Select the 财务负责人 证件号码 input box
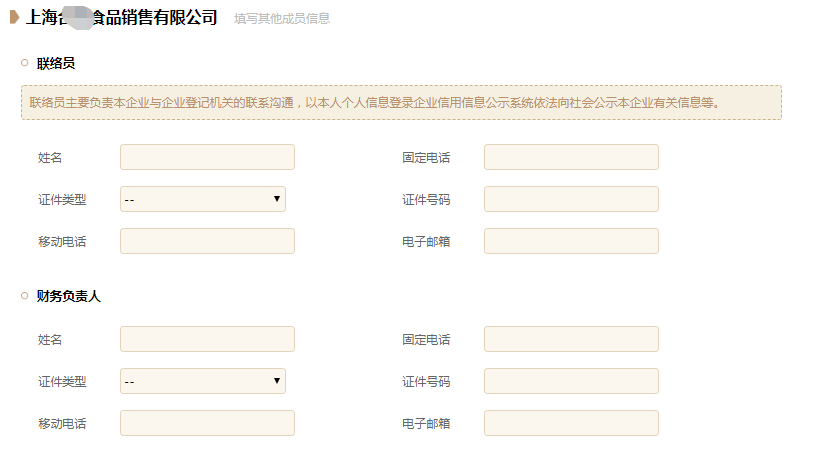 pos(571,381)
